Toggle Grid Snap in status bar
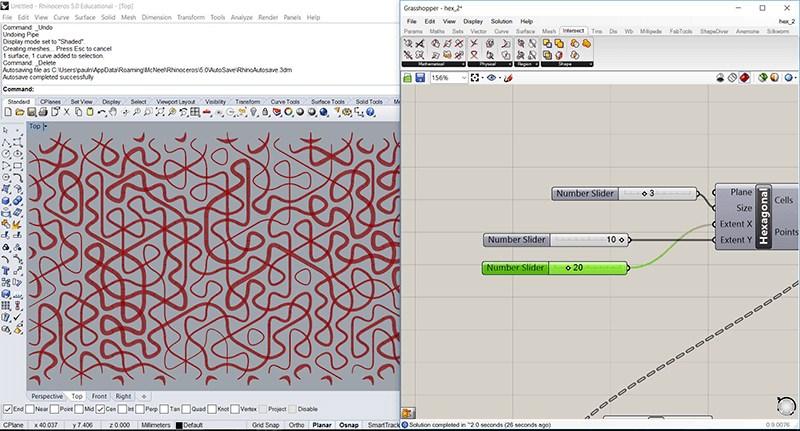800x431 pixels. [265, 425]
